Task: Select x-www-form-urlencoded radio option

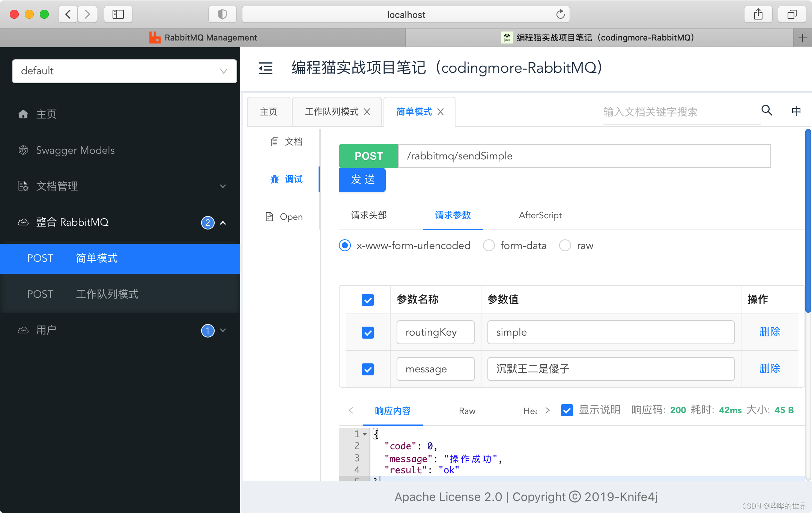Action: pyautogui.click(x=345, y=245)
